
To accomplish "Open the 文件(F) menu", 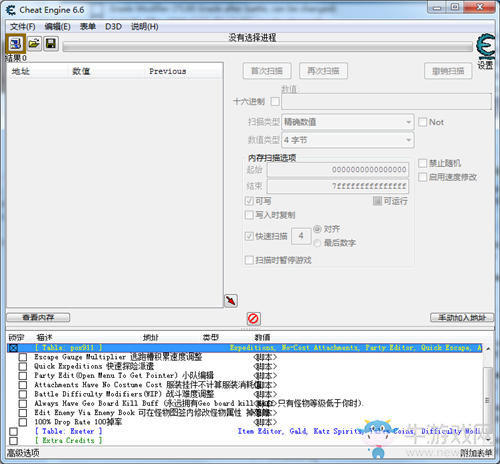I will click(x=22, y=27).
